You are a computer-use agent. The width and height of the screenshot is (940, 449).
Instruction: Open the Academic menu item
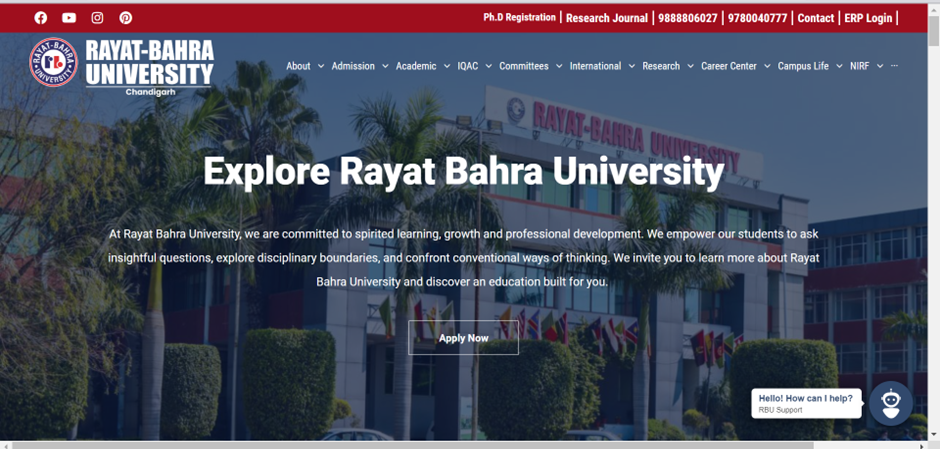tap(416, 66)
